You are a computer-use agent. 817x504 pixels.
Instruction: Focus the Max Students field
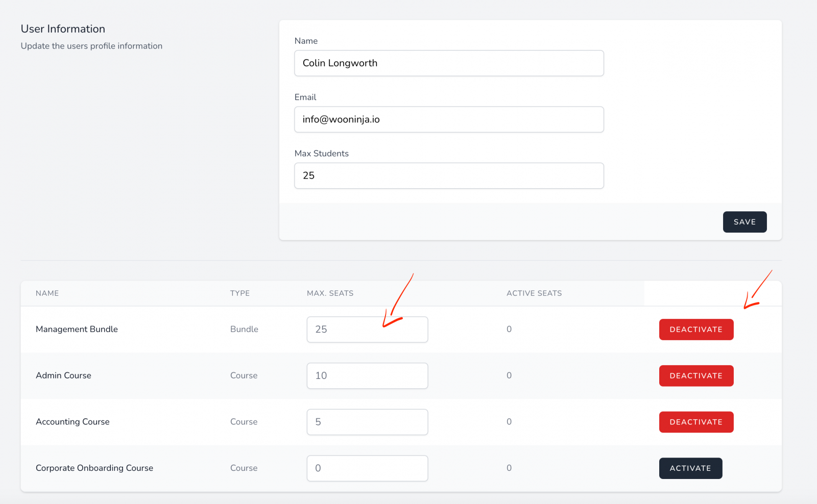(449, 175)
